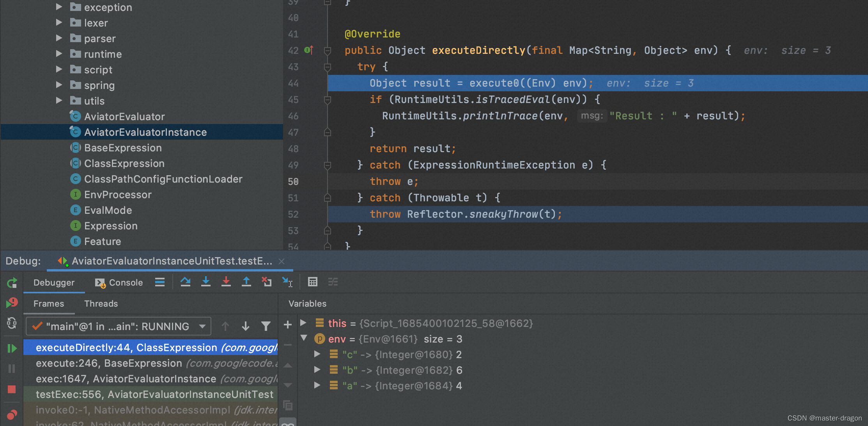Click the Rerun debug icon

(12, 282)
